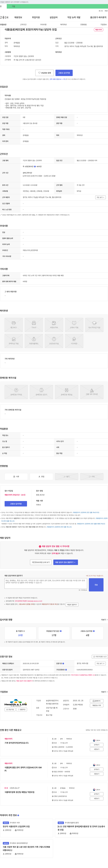The width and height of the screenshot is (108, 868).
Task: Jump to the 기업정보 section tab
Action: (x=104, y=25)
